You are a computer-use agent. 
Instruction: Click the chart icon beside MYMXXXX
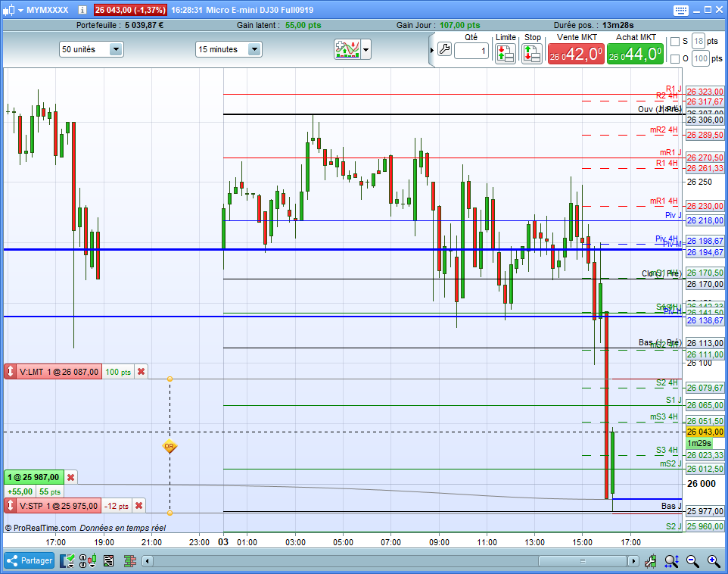click(9, 10)
